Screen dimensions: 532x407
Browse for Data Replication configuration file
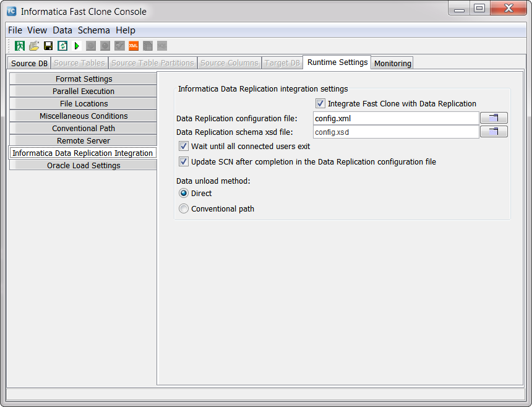pos(494,118)
